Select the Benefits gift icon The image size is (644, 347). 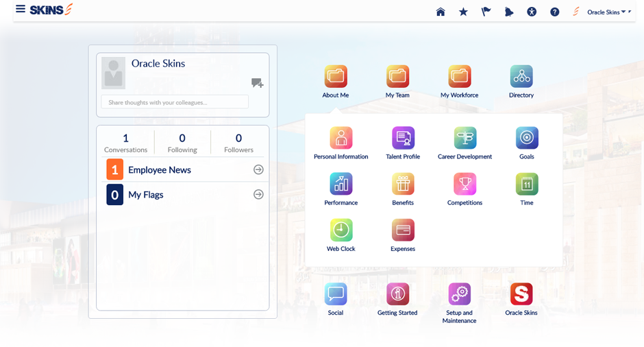point(403,184)
